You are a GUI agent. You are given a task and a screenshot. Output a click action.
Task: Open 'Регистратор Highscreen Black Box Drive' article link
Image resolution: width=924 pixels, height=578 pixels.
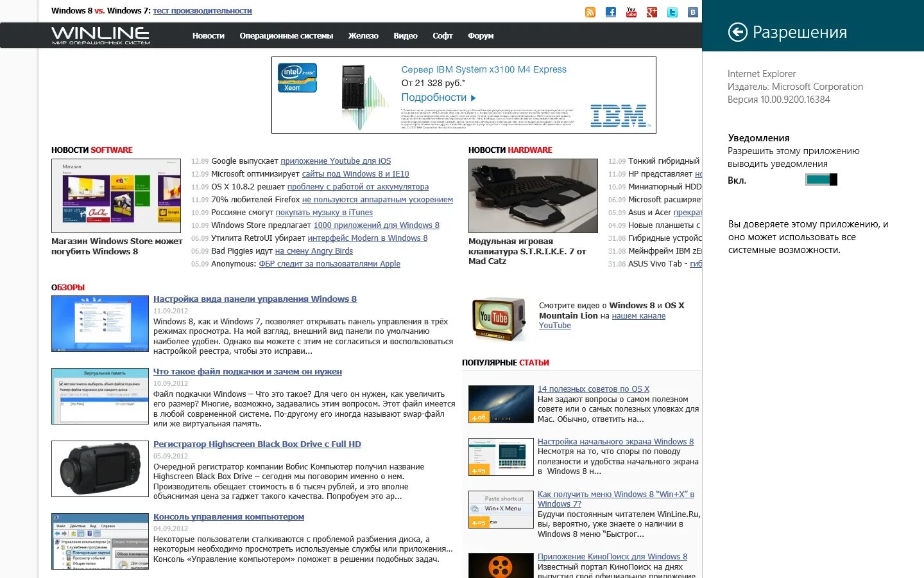[257, 444]
